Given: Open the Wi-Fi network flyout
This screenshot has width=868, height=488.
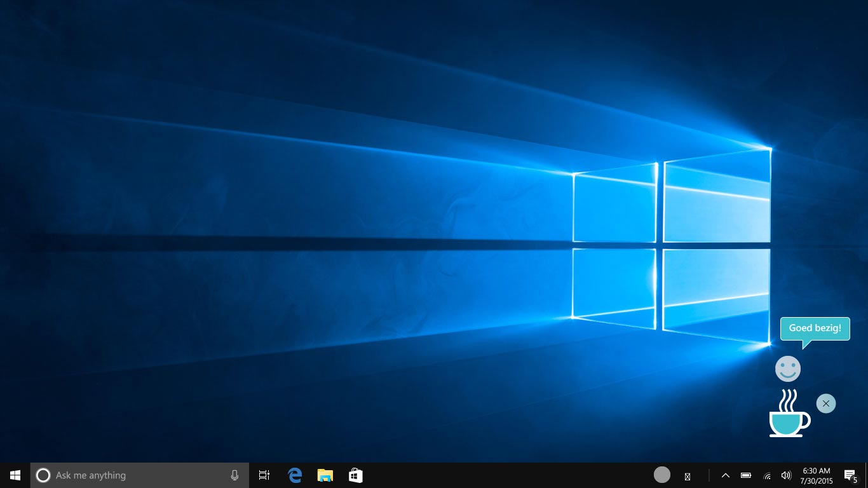Looking at the screenshot, I should (x=767, y=475).
